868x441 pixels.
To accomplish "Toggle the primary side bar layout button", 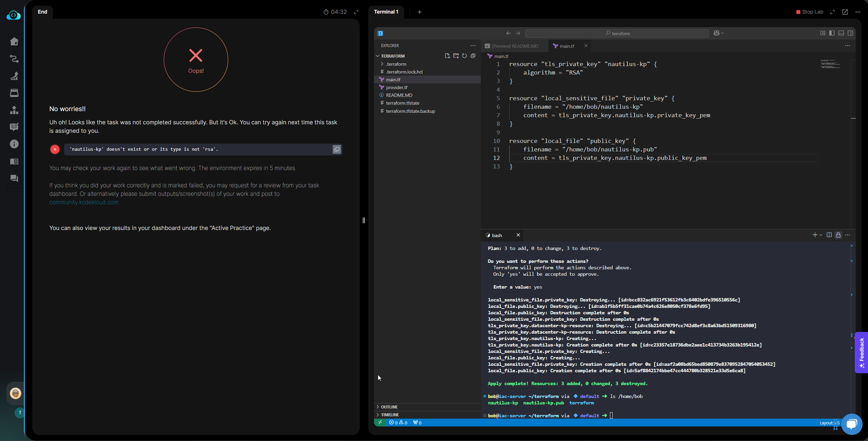I will point(832,33).
